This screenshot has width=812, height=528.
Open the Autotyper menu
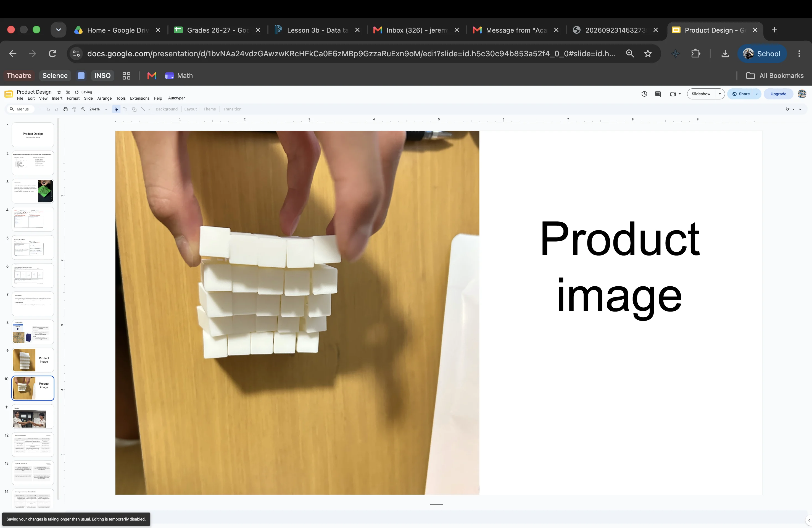(176, 98)
